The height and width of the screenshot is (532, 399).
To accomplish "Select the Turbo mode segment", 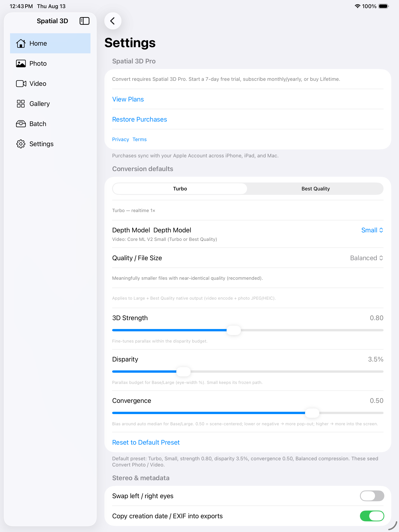I will coord(180,189).
